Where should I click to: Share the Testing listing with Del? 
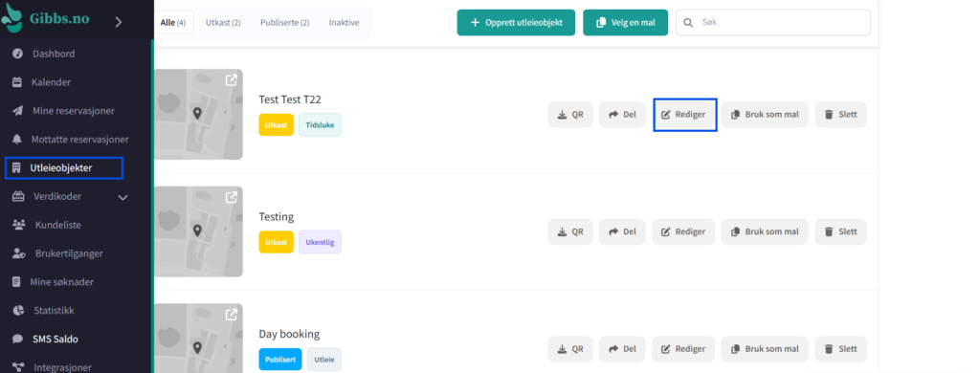622,231
